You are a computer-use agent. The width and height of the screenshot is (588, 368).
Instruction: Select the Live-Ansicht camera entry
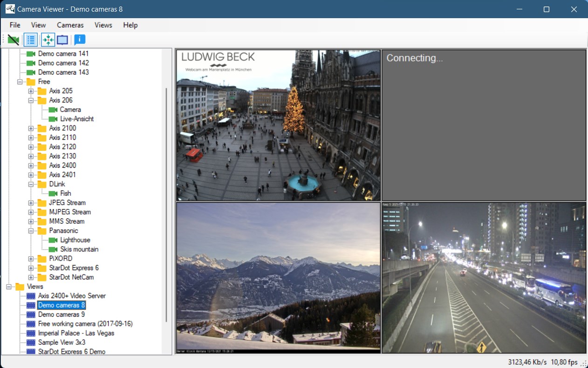tap(77, 119)
